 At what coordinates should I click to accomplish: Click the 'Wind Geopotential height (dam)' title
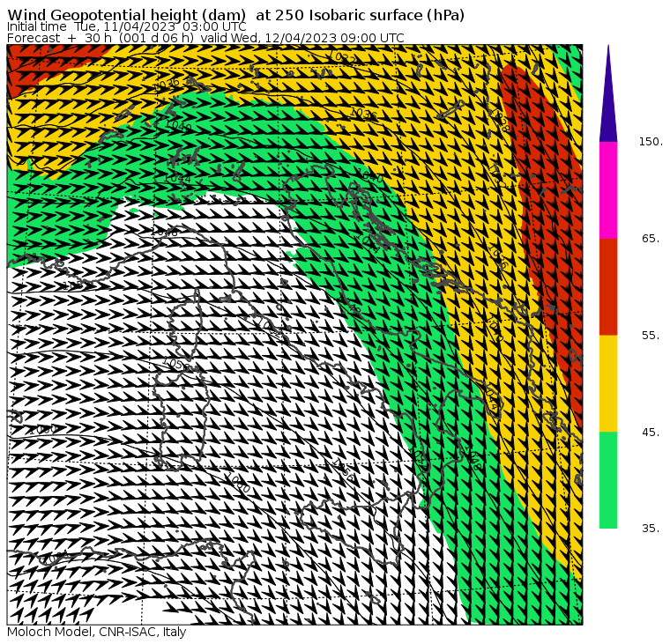click(126, 15)
